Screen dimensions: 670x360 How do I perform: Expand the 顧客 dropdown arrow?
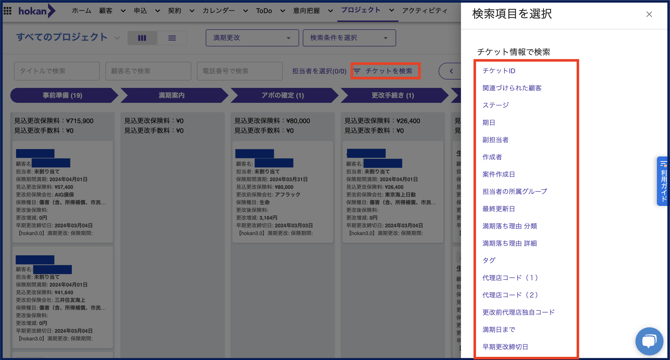click(x=123, y=11)
